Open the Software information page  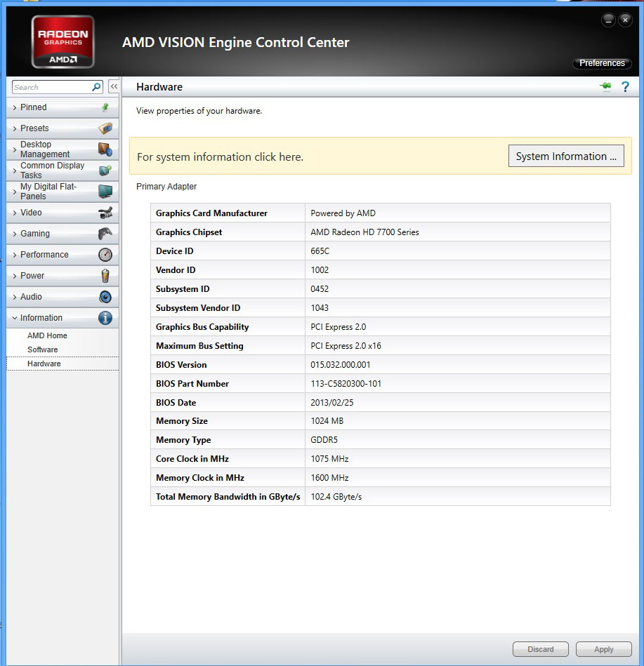[x=43, y=349]
